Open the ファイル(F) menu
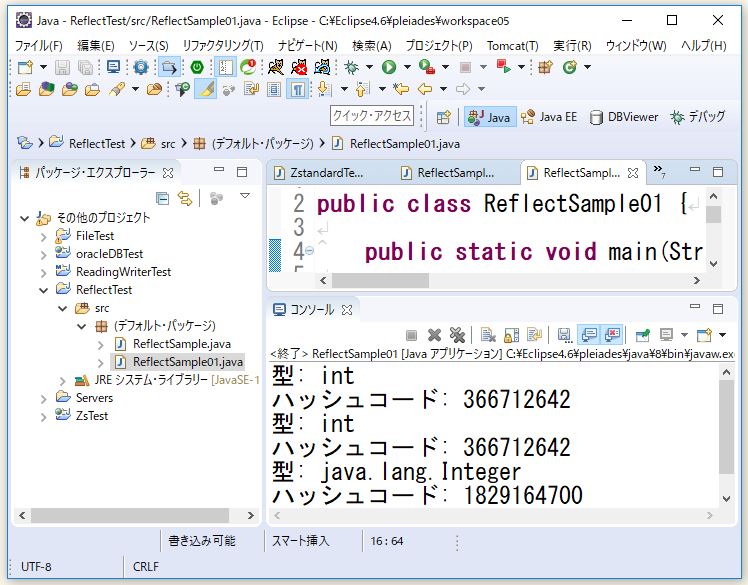Image resolution: width=748 pixels, height=585 pixels. click(39, 46)
